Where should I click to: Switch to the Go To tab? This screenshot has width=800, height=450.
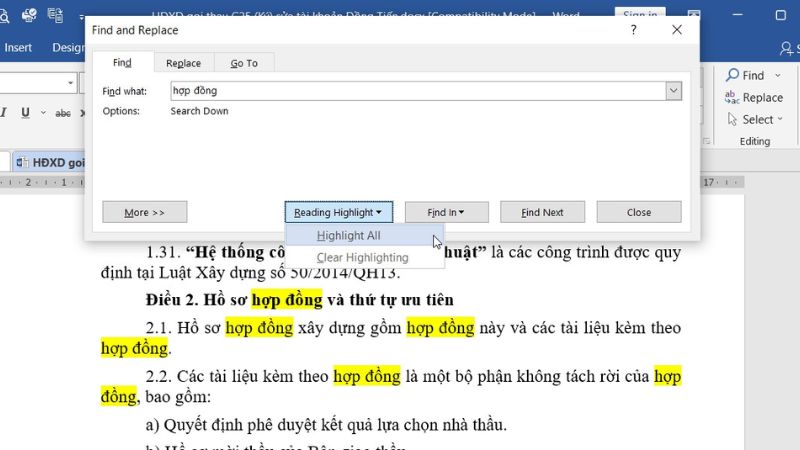pyautogui.click(x=244, y=63)
